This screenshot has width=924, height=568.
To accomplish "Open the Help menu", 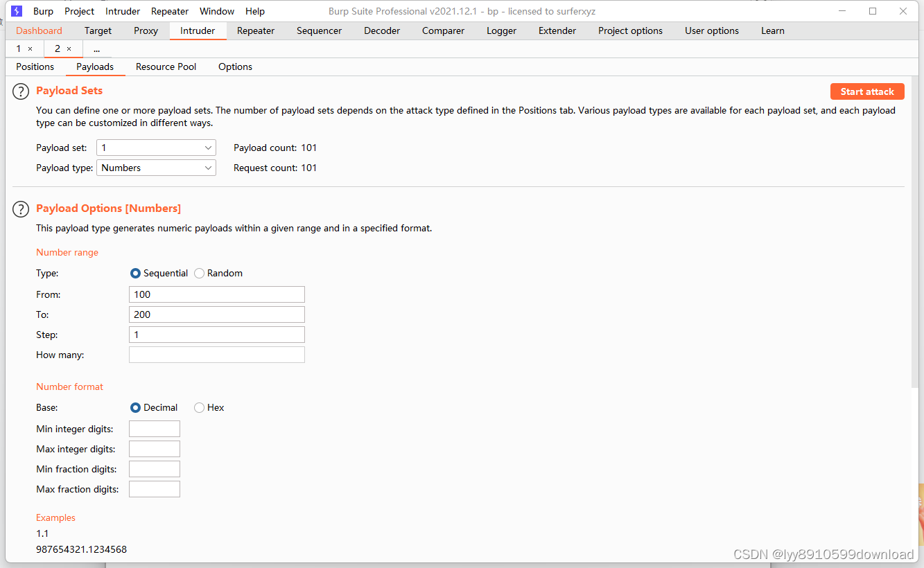I will (x=255, y=11).
